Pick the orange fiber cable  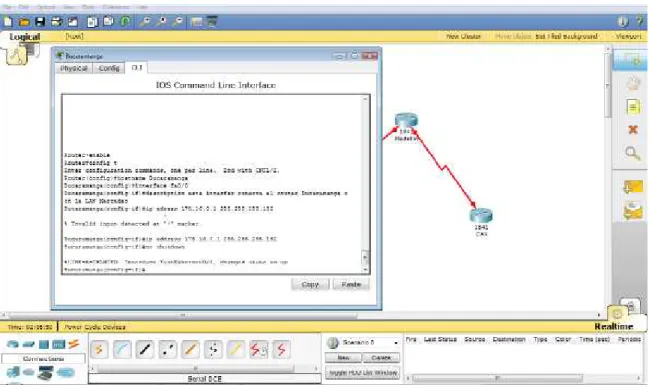[190, 350]
